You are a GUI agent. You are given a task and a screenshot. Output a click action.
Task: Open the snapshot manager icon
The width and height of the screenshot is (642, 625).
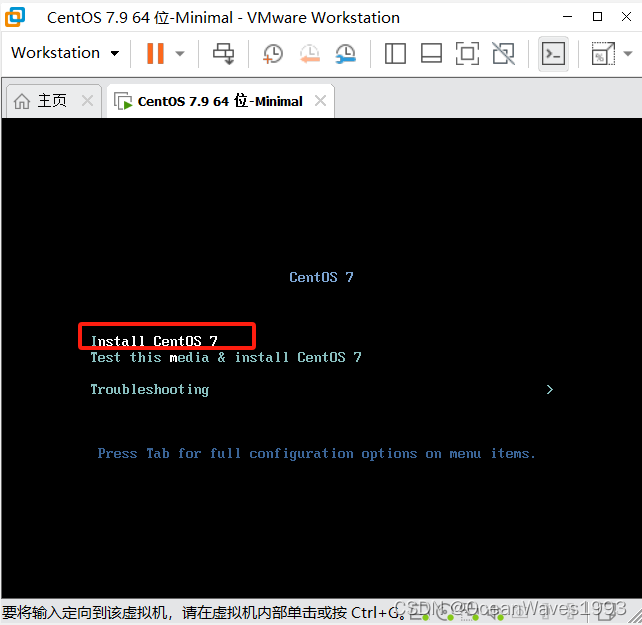346,54
